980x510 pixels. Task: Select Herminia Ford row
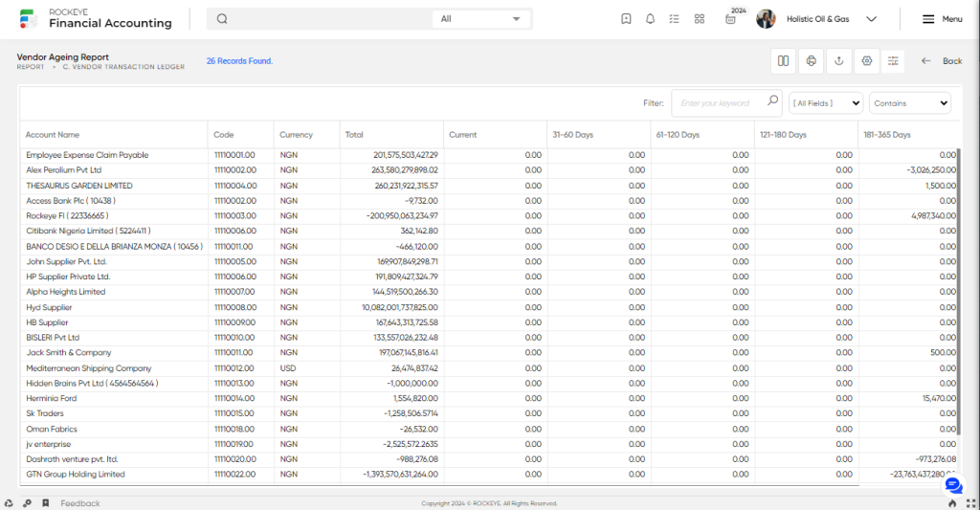pyautogui.click(x=489, y=398)
